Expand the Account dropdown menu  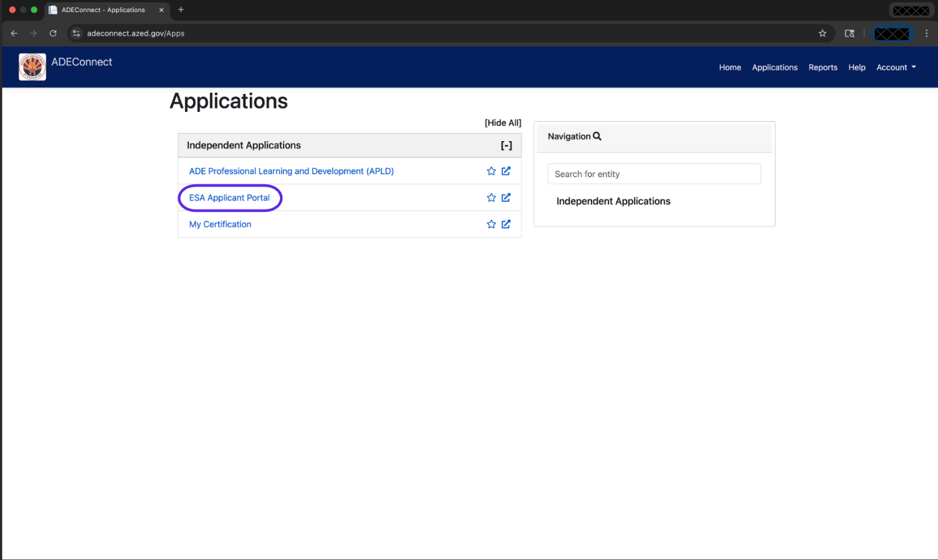(896, 67)
